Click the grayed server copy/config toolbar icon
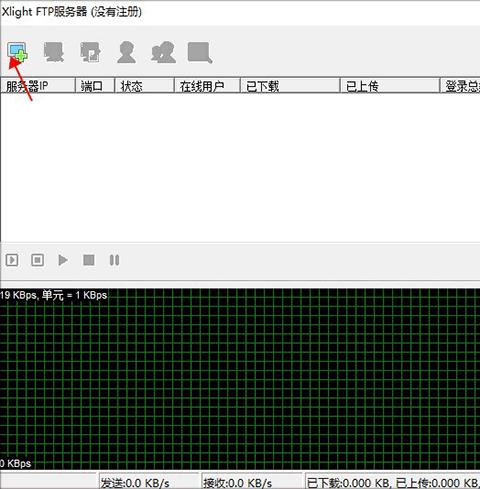The height and width of the screenshot is (489, 480). tap(90, 52)
